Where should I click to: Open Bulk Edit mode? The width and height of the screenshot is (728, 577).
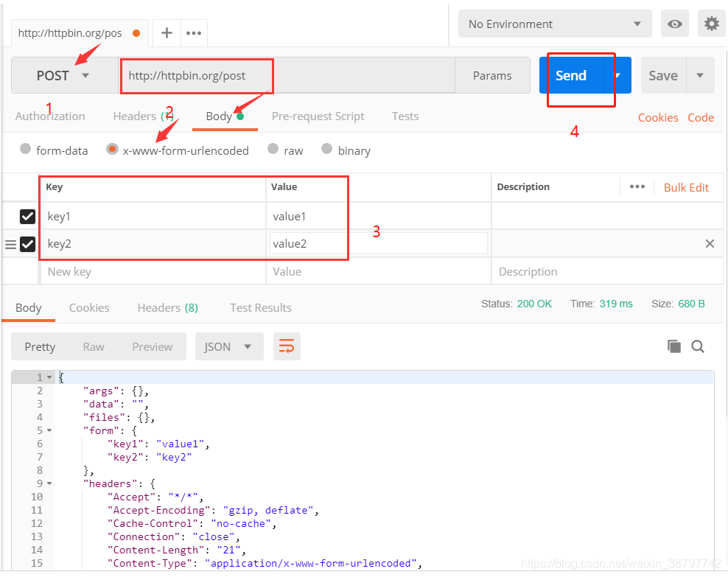tap(686, 187)
